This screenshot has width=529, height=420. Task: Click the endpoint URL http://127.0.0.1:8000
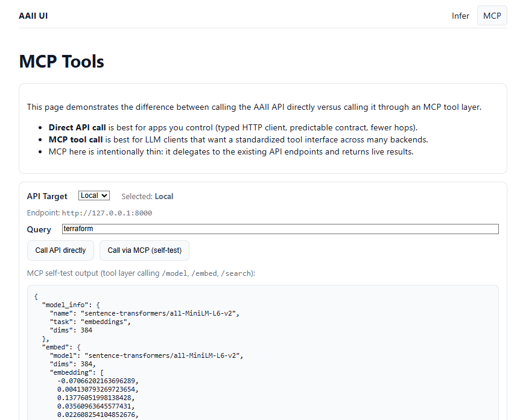click(107, 213)
